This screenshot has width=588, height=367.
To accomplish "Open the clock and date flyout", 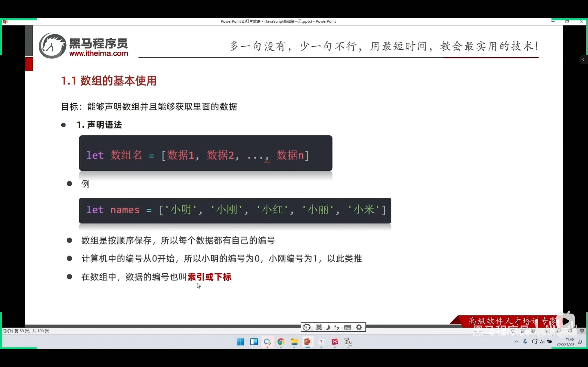I will (565, 342).
